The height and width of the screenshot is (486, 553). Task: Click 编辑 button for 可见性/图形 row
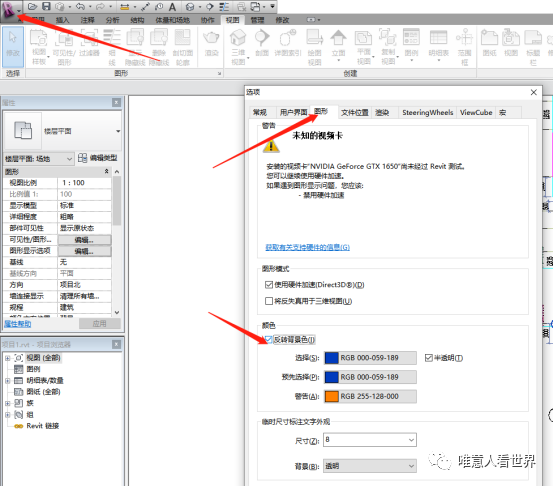(x=84, y=240)
